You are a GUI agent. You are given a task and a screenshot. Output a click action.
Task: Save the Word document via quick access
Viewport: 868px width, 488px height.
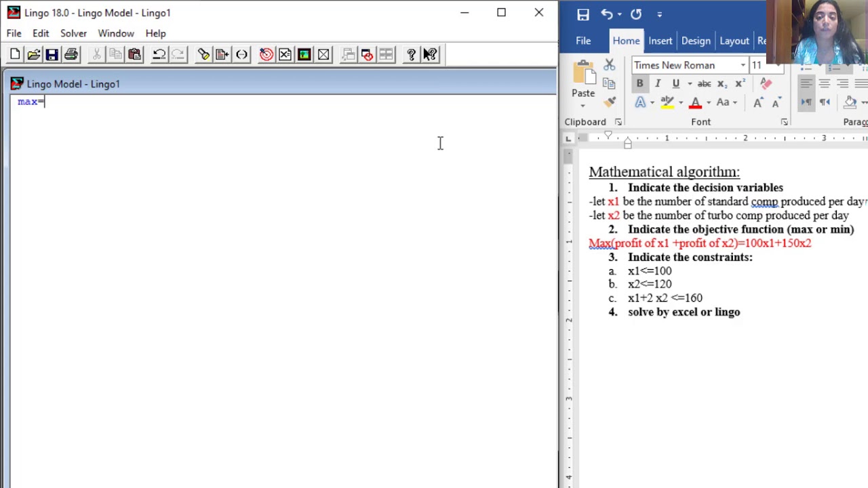pyautogui.click(x=583, y=14)
